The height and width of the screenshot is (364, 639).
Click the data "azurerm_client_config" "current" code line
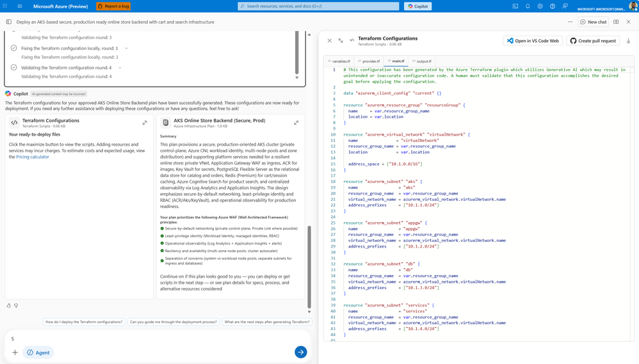click(x=392, y=93)
